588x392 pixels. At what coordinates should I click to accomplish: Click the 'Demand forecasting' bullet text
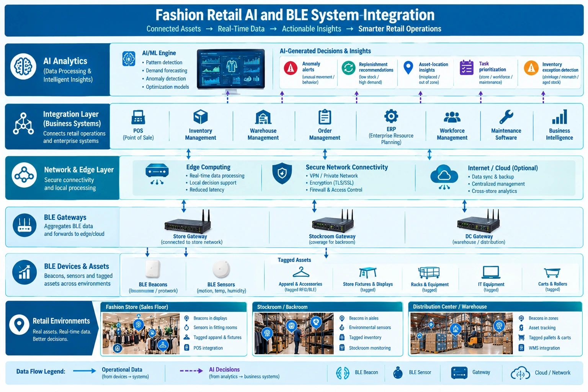[167, 71]
